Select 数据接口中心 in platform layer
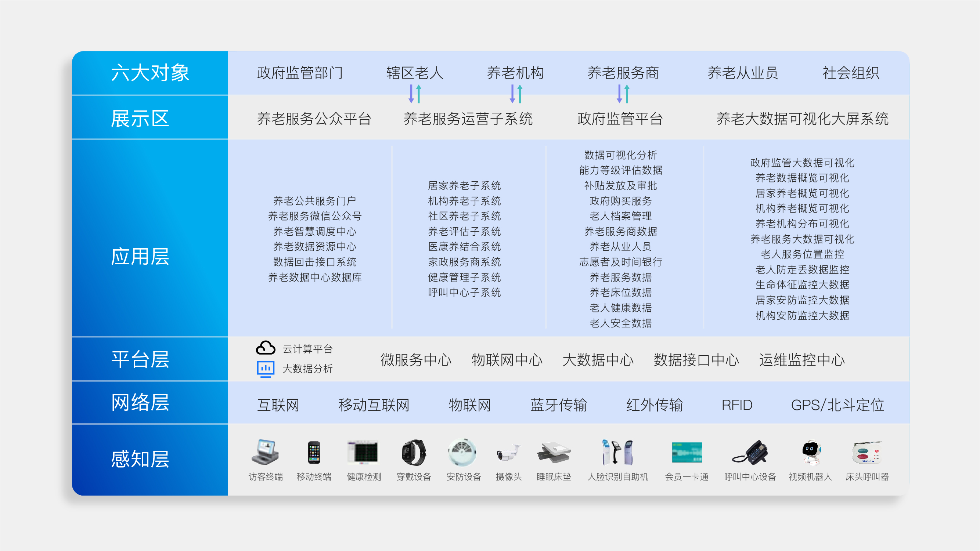This screenshot has width=980, height=551. [696, 360]
